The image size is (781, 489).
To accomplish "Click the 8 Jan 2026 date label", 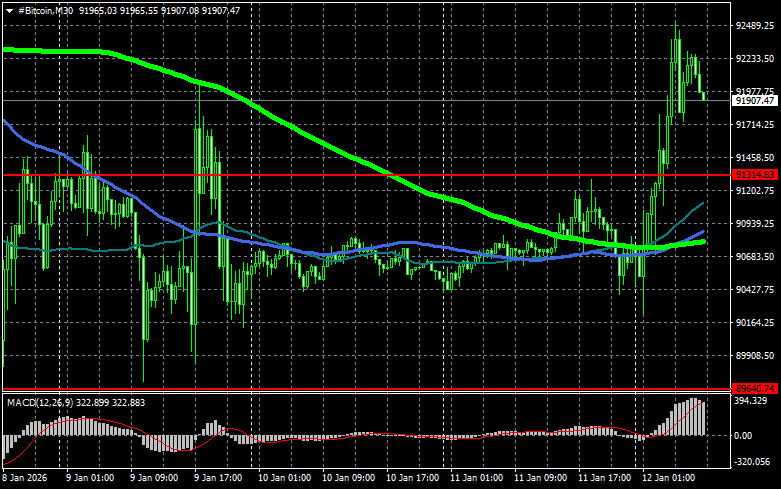I will click(x=28, y=478).
